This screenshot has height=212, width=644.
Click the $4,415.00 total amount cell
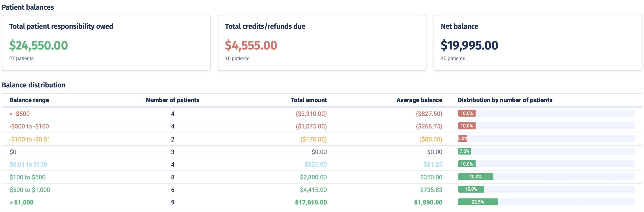(314, 190)
